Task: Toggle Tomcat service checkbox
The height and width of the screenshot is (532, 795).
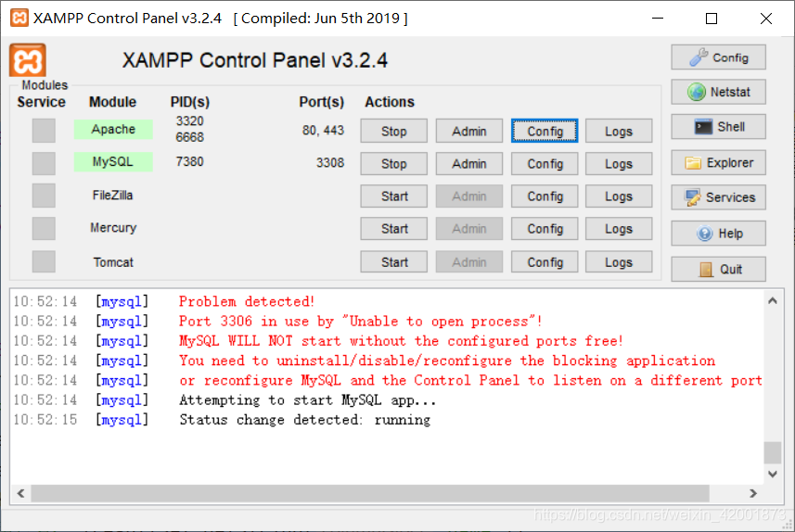Action: pyautogui.click(x=44, y=262)
